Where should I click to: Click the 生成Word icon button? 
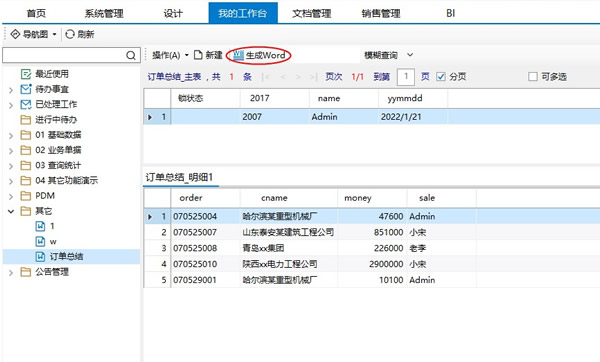pyautogui.click(x=238, y=55)
